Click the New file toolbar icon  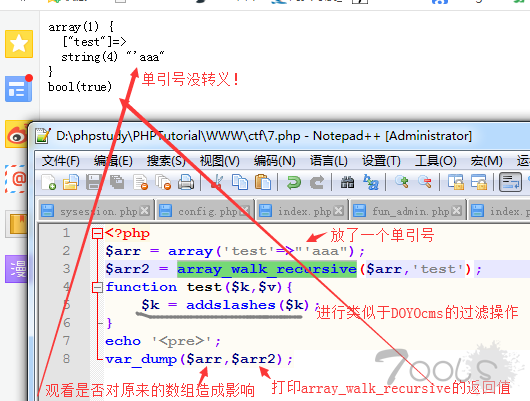point(48,182)
